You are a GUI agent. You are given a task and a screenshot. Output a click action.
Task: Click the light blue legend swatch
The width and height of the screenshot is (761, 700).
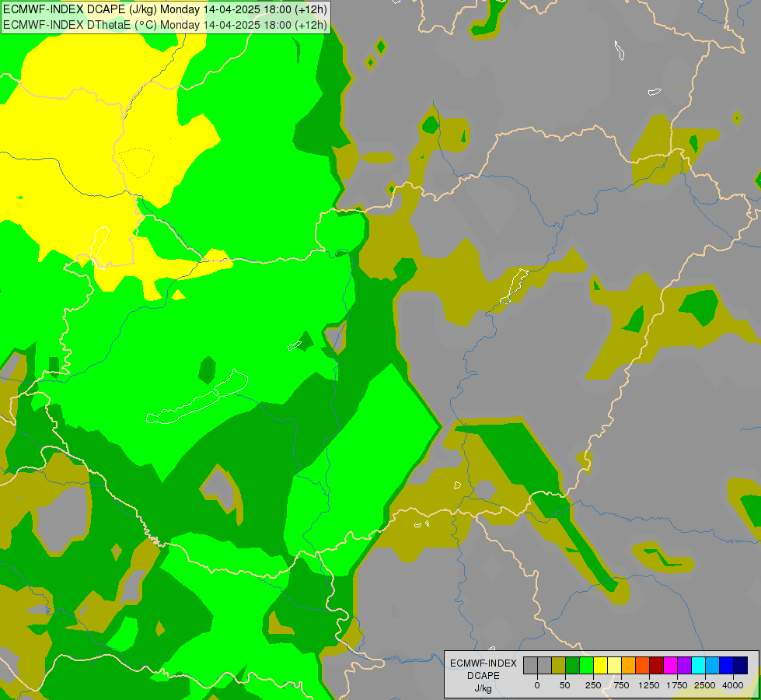[713, 665]
